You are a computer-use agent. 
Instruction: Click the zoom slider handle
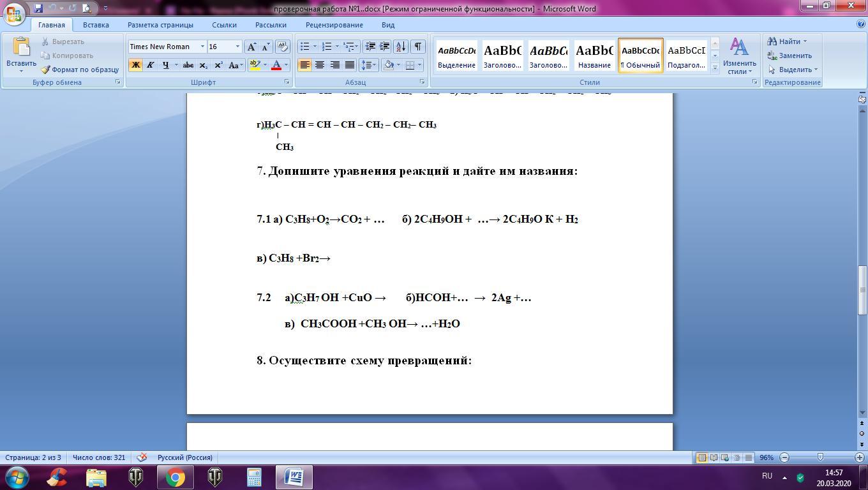point(821,457)
